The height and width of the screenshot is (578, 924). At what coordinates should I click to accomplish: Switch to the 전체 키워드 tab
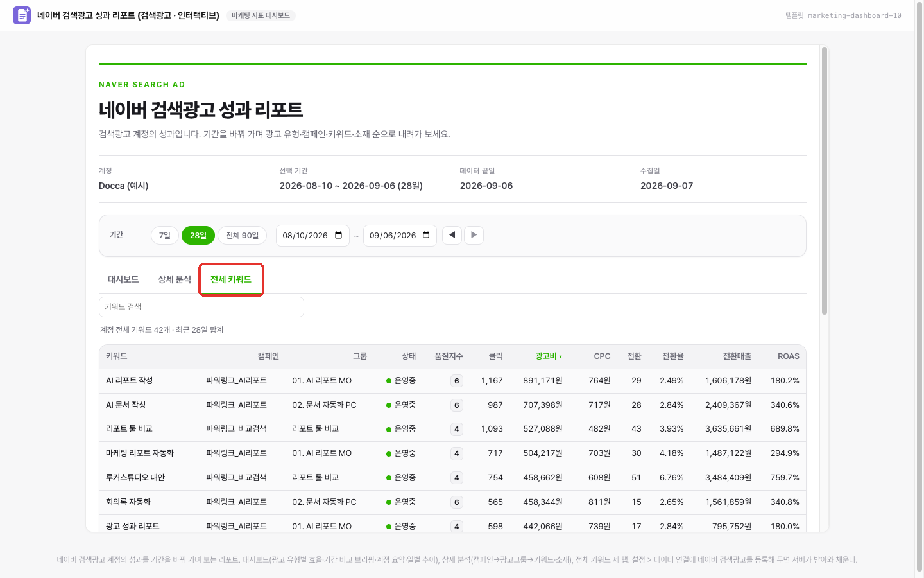click(231, 279)
